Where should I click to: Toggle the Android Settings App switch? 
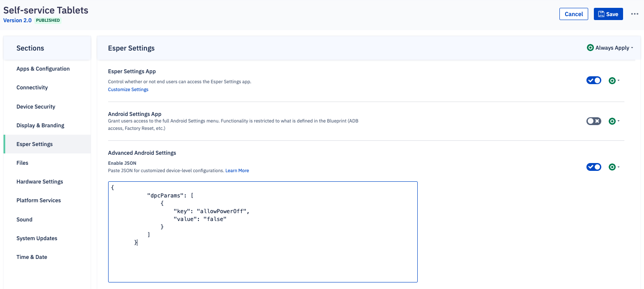[594, 121]
